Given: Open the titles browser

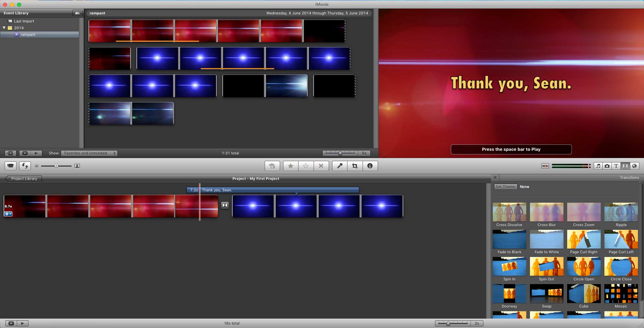Looking at the screenshot, I should click(x=616, y=166).
